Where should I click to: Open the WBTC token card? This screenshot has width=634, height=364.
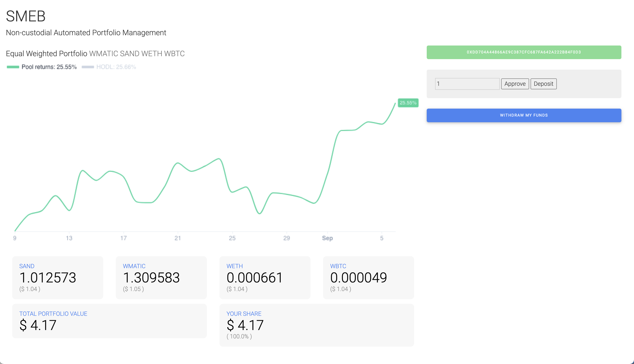368,277
